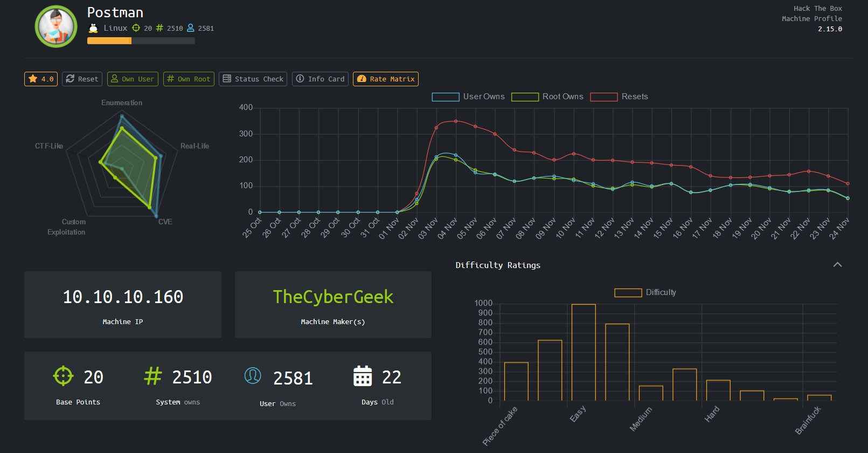Viewport: 868px width, 453px height.
Task: Click the green crosshair Base Points icon
Action: coord(63,376)
